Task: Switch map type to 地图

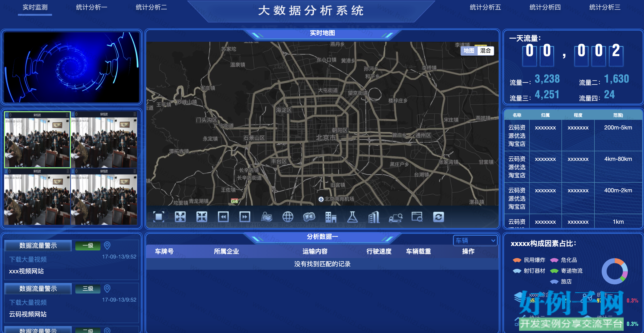Action: [x=469, y=51]
